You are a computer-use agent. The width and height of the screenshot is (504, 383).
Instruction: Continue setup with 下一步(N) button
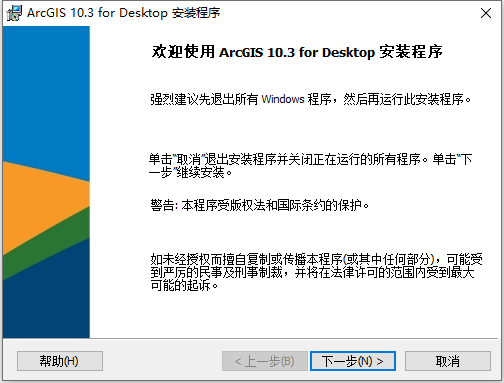click(x=353, y=361)
